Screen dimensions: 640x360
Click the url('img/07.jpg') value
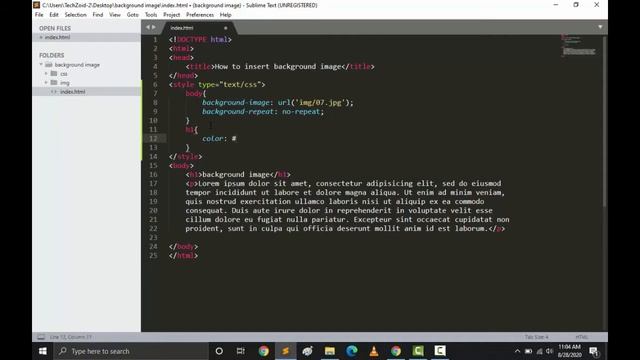313,102
